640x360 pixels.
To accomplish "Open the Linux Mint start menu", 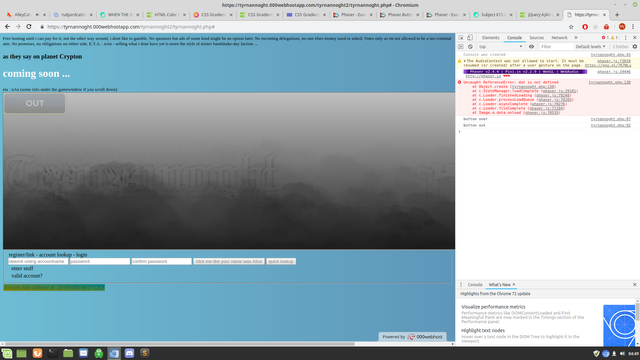I will (x=7, y=353).
